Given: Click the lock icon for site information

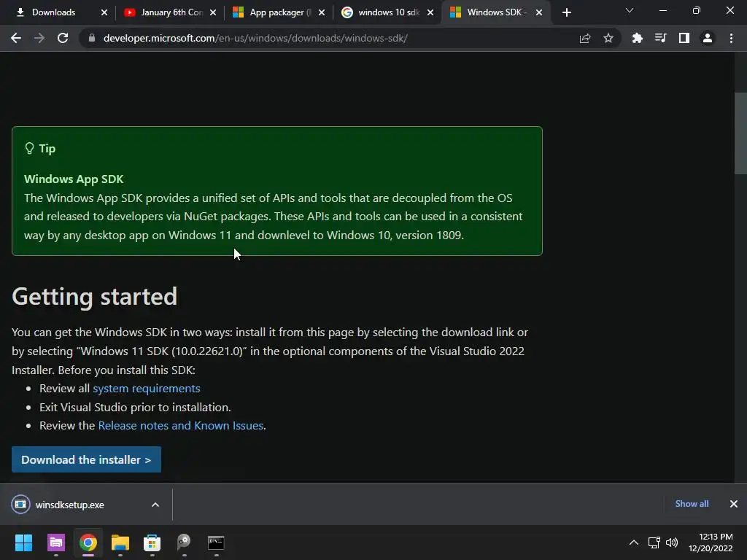Looking at the screenshot, I should pos(92,38).
